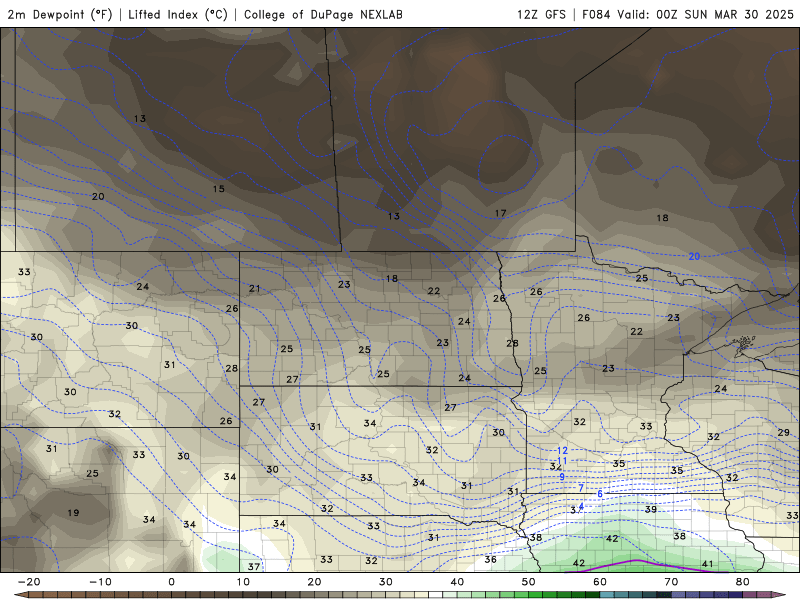The height and width of the screenshot is (600, 800).
Task: Click the 'Lifted Index (°C)' title text
Action: pos(178,14)
